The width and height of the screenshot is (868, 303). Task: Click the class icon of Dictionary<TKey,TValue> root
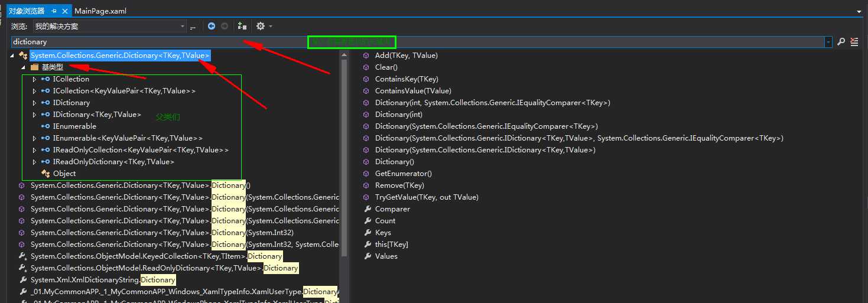point(23,55)
